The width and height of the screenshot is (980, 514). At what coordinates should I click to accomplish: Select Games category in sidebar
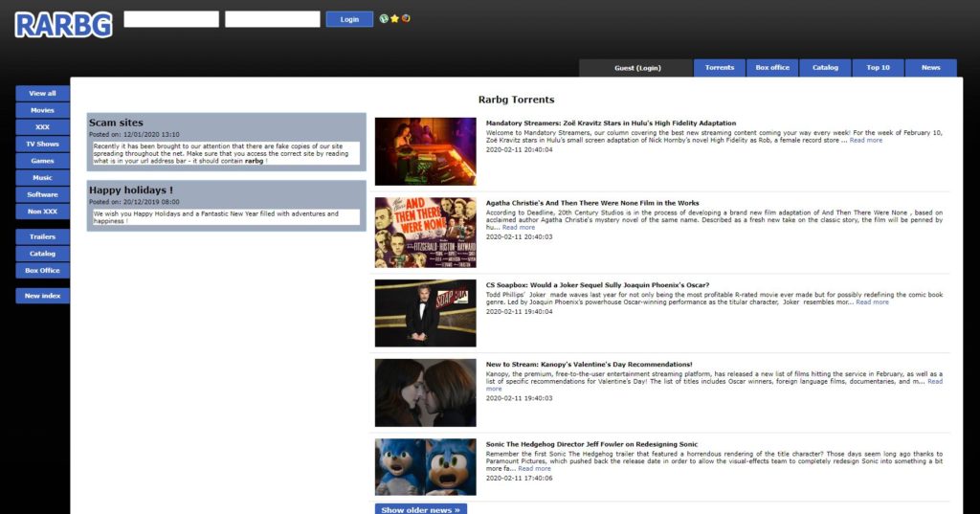click(42, 161)
